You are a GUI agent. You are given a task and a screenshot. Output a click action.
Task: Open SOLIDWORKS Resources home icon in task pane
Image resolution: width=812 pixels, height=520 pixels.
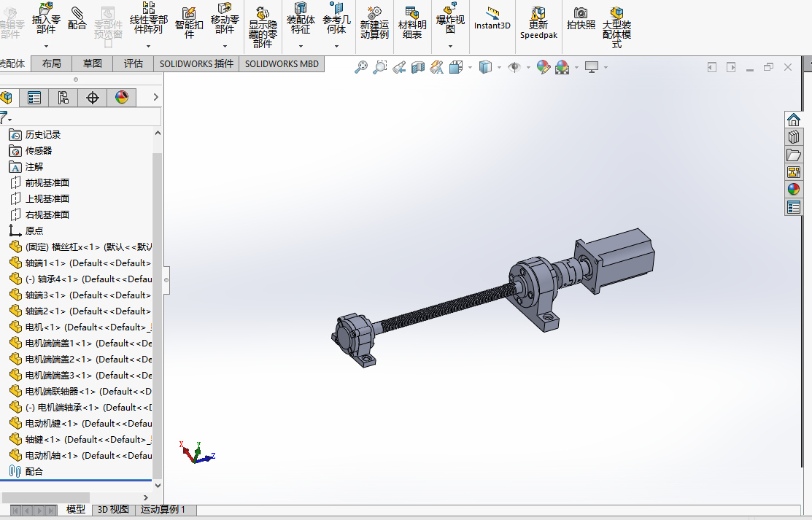793,120
